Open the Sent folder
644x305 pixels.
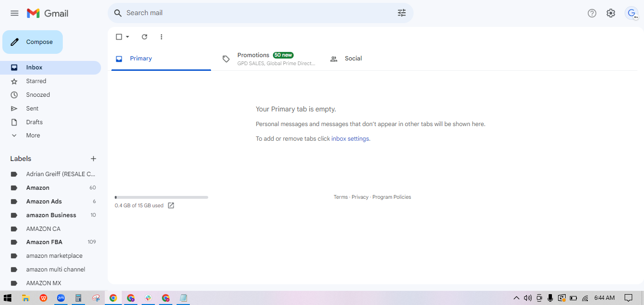click(51, 109)
